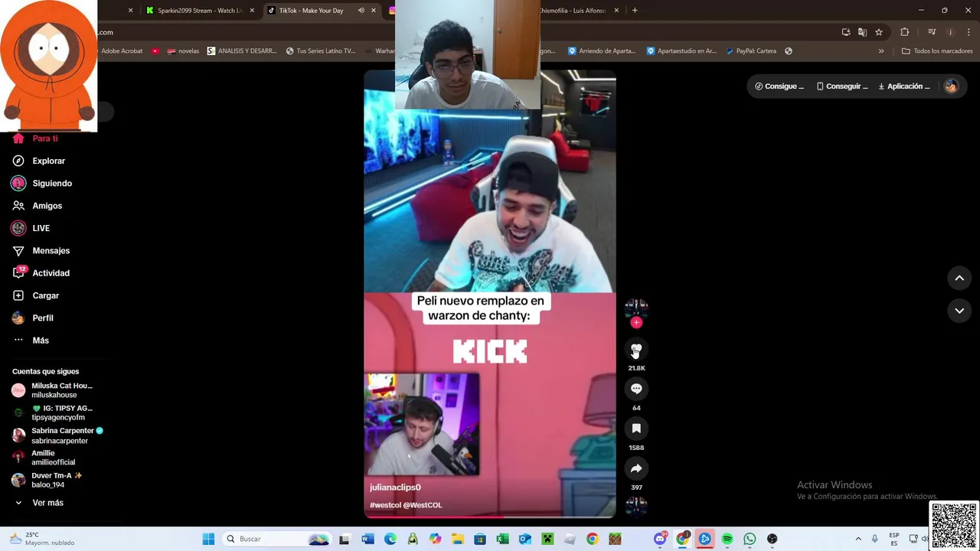Click Consigue monedas button
This screenshot has height=551, width=980.
[779, 86]
